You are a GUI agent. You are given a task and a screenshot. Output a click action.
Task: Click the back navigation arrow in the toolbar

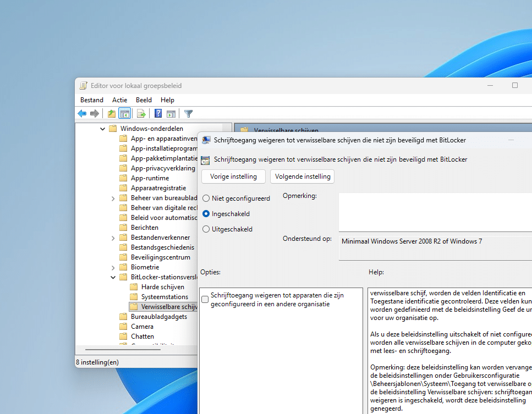[82, 113]
